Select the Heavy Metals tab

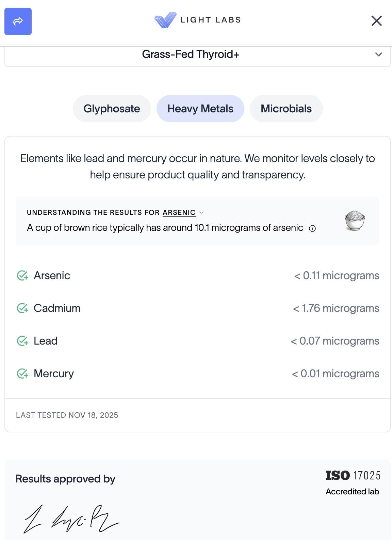[x=200, y=109]
